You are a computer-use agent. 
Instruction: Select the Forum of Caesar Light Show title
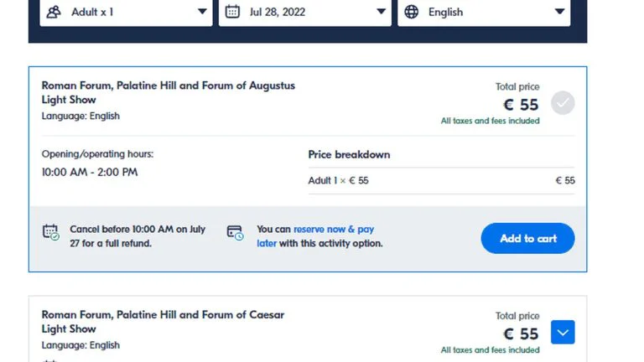point(163,322)
